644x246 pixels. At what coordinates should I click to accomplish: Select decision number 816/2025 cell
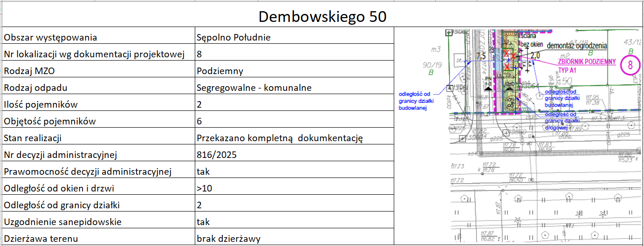[x=217, y=155]
